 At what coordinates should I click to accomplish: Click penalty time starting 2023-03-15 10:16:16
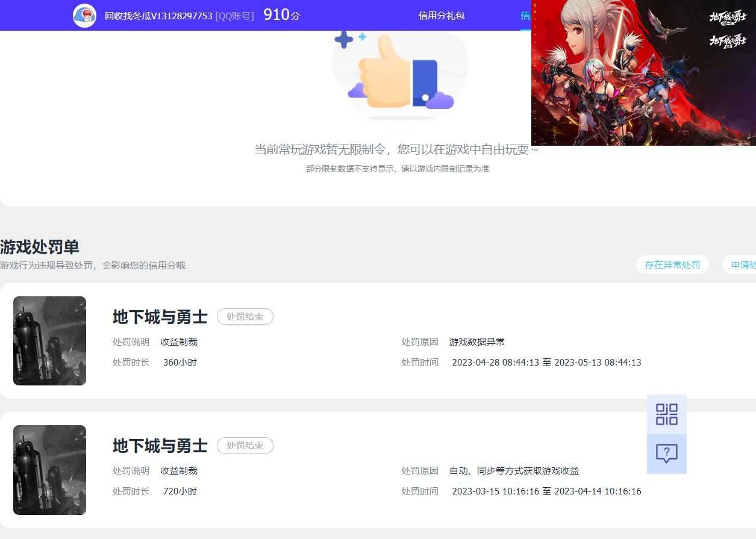click(546, 491)
